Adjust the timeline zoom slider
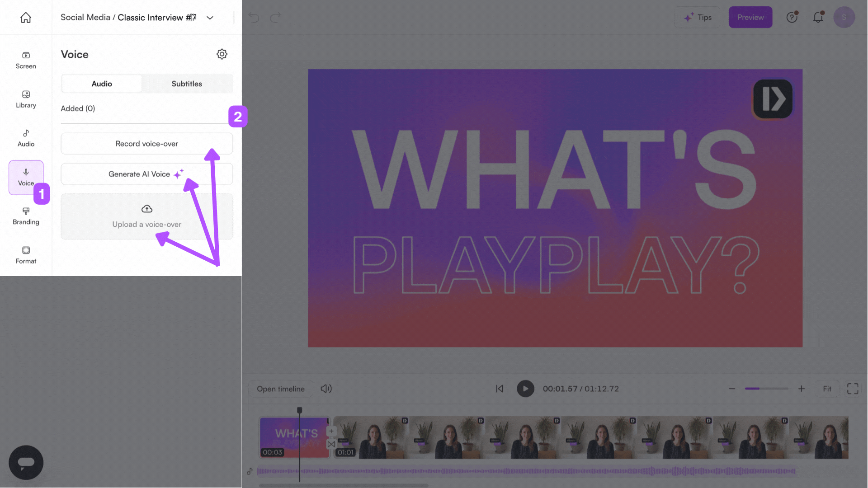868x488 pixels. click(x=766, y=389)
